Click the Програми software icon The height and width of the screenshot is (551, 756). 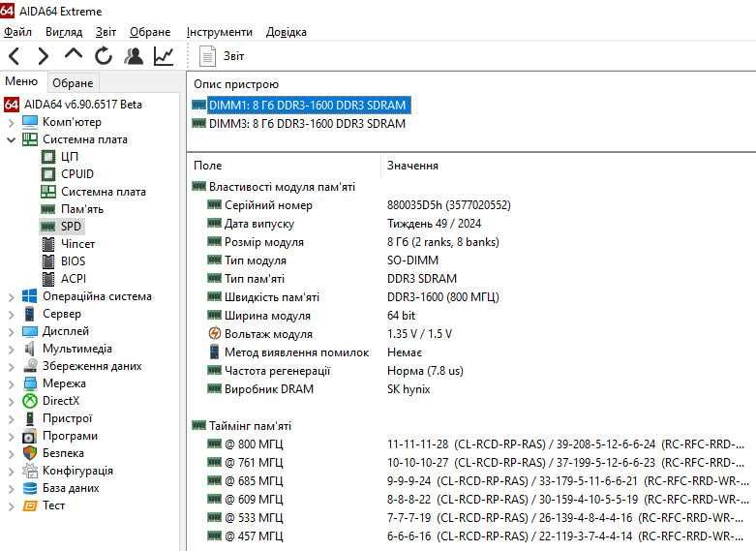tap(30, 436)
